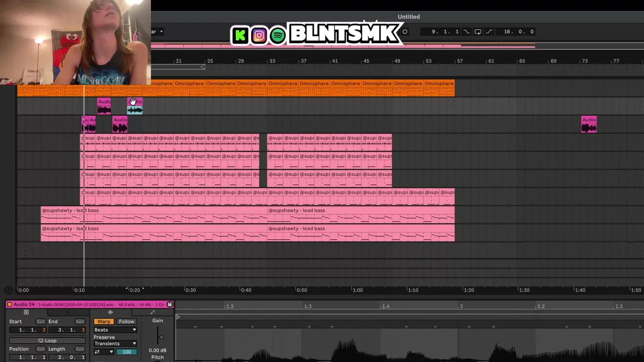The height and width of the screenshot is (362, 644).
Task: Click bar 73 in the beat-time ruler
Action: click(x=584, y=61)
